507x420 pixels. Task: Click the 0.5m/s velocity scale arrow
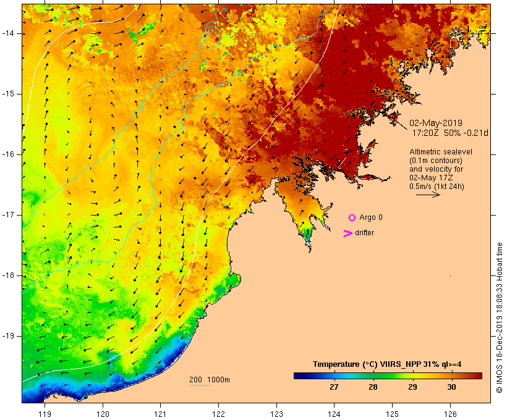pyautogui.click(x=428, y=195)
